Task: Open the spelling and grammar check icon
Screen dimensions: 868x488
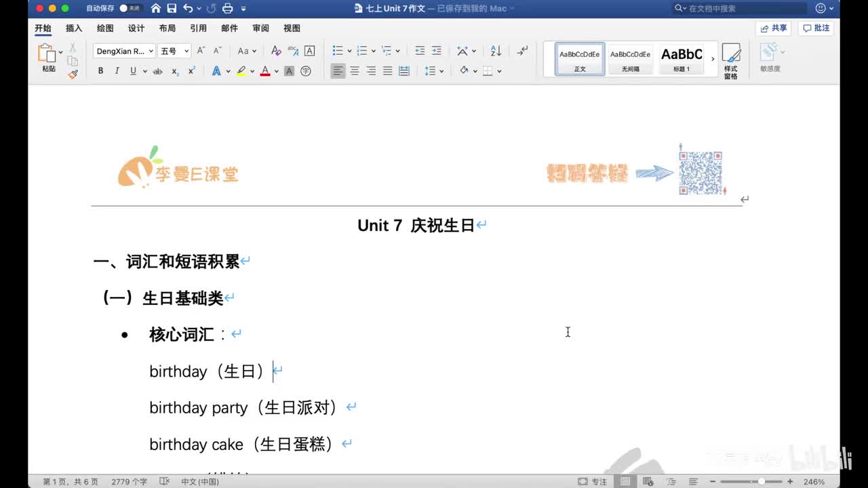Action: pos(164,481)
